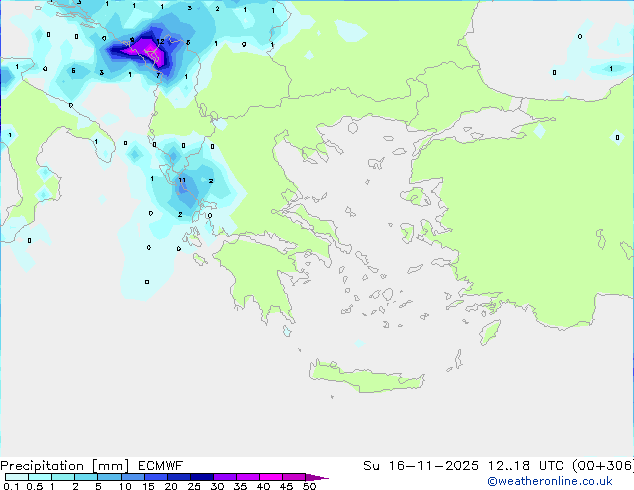Click the island of Crete on map
This screenshot has width=634, height=490.
(366, 377)
